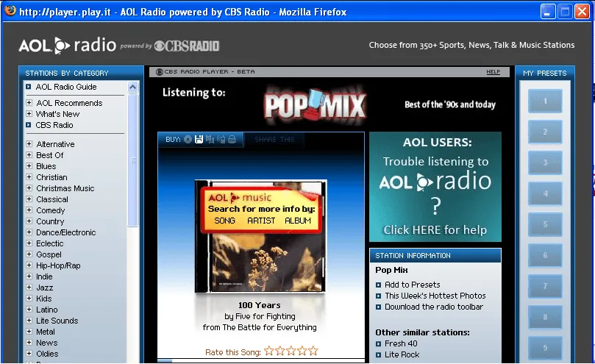Viewport: 595px width, 364px height.
Task: Expand the Blues category
Action: [29, 166]
